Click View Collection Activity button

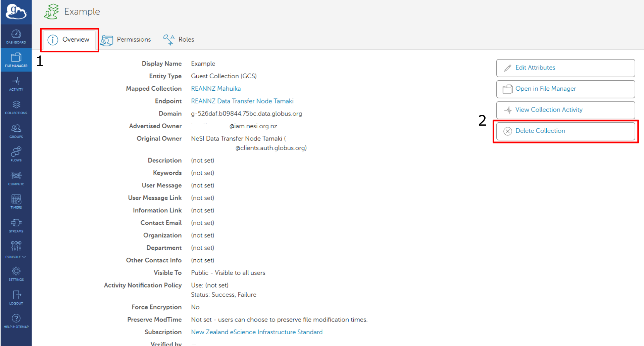[565, 110]
